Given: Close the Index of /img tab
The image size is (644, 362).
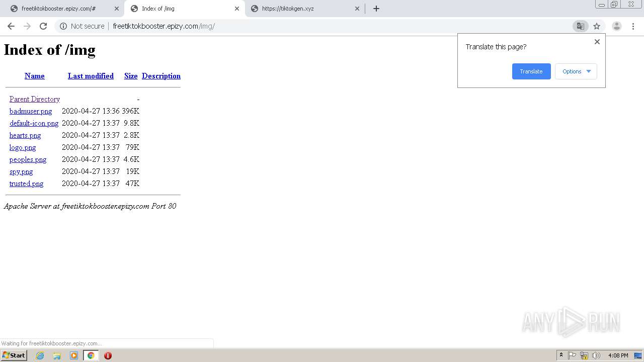Looking at the screenshot, I should tap(237, 9).
